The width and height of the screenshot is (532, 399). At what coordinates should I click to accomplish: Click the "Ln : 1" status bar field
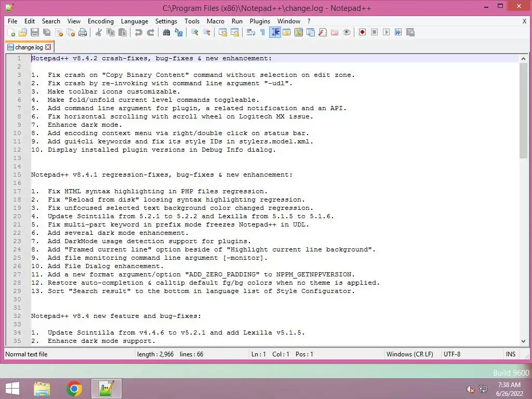259,354
